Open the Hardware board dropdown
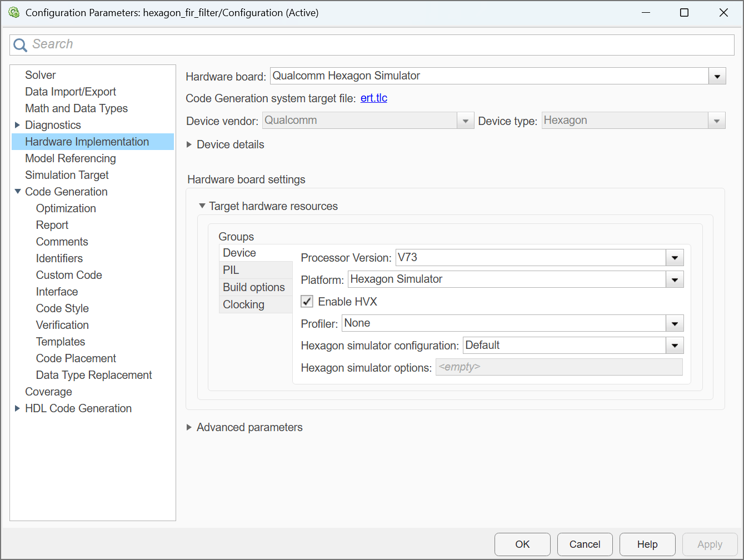Viewport: 744px width, 560px height. coord(717,76)
